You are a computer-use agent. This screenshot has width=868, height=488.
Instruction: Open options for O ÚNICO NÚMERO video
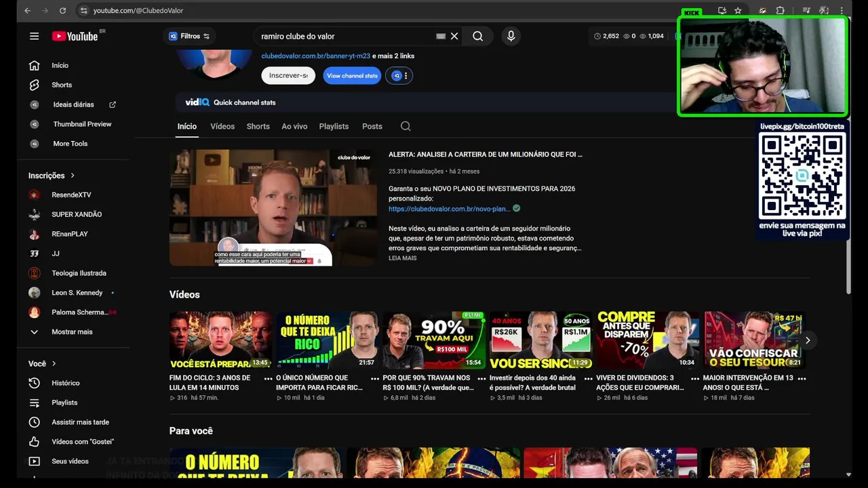coord(374,378)
